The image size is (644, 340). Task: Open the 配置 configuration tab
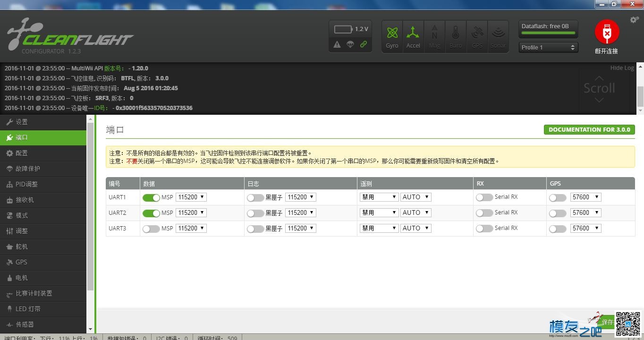tap(43, 153)
